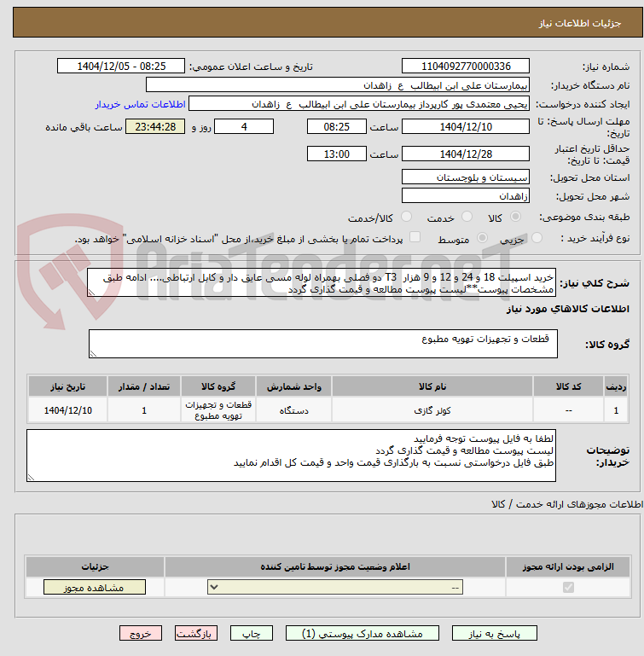644x656 pixels.
Task: Click the resize handle of the buyer notes box
Action: (x=31, y=478)
